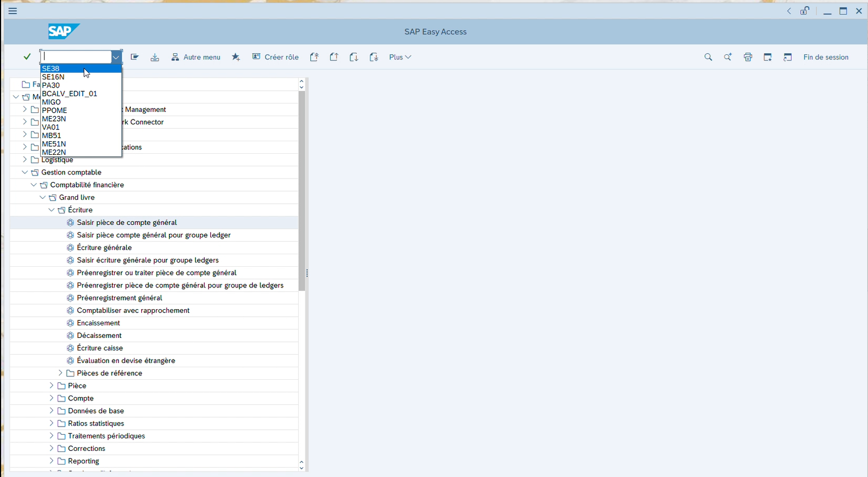
Task: Expand the Ratios statistiques folder
Action: [x=52, y=423]
